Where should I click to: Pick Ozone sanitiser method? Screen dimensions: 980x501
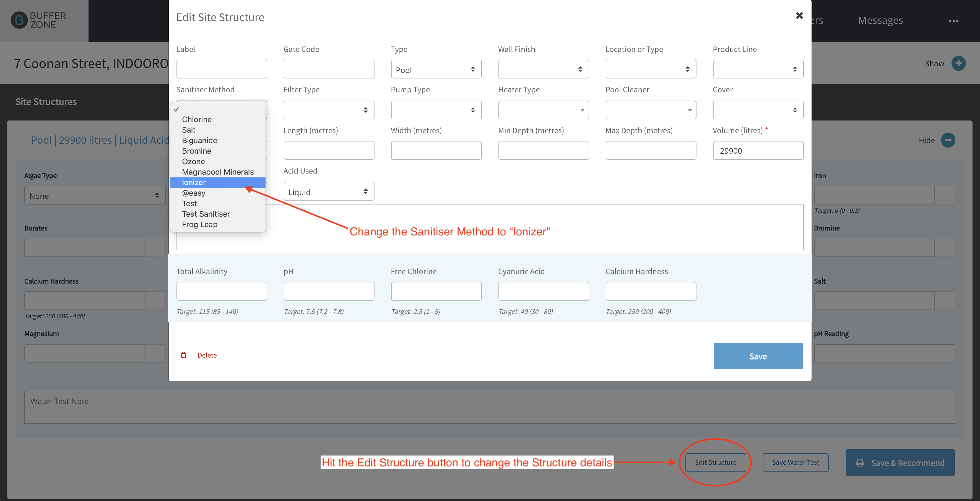point(218,162)
